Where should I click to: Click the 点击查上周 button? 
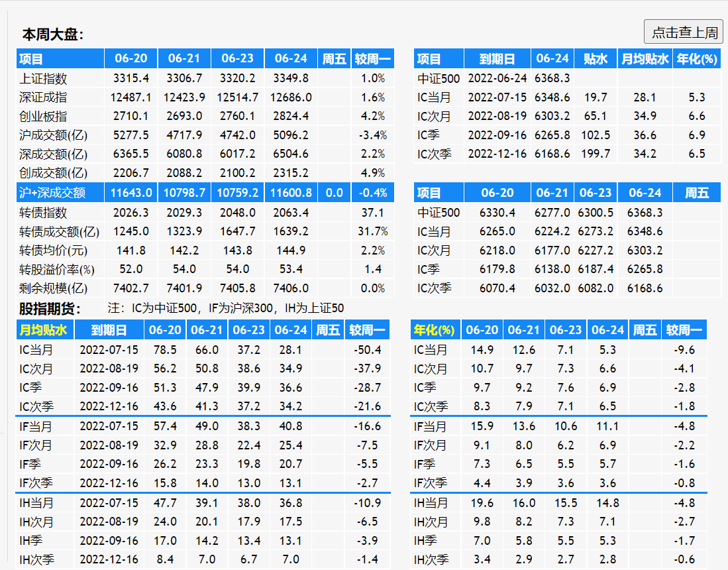click(x=684, y=32)
